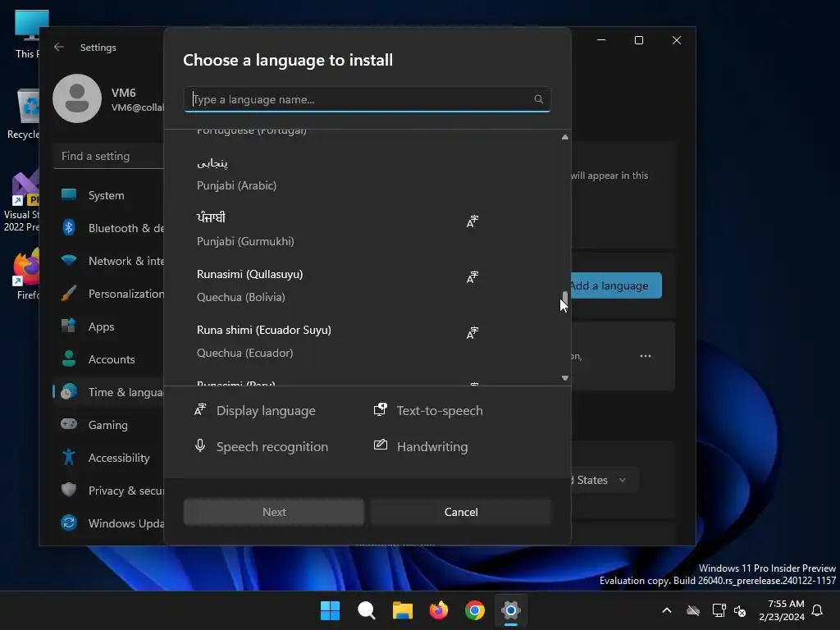The image size is (840, 630).
Task: Open Bluetooth & devices category
Action: coord(108,228)
